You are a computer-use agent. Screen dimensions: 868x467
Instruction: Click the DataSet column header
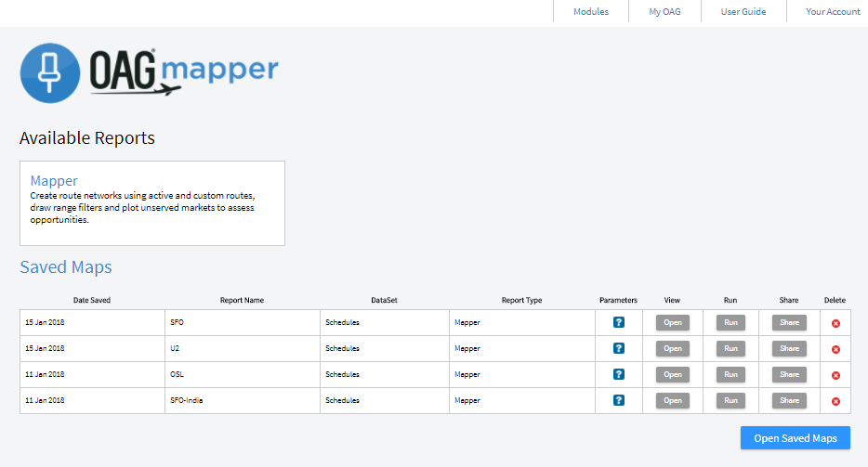[384, 300]
